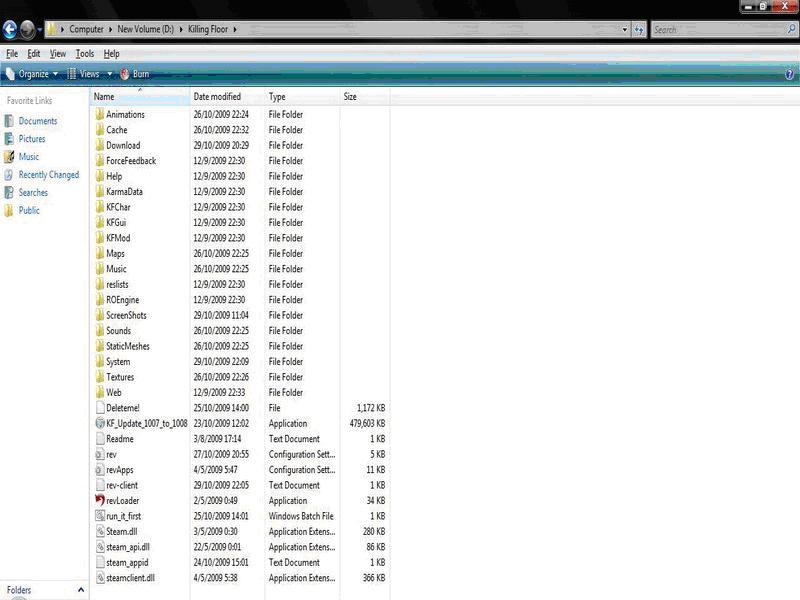800x600 pixels.
Task: Select KF_Update_1007_to_1008 application icon
Action: pos(100,423)
